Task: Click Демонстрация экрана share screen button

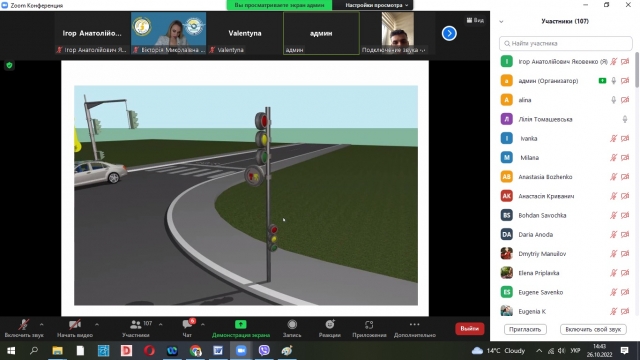Action: tap(241, 329)
